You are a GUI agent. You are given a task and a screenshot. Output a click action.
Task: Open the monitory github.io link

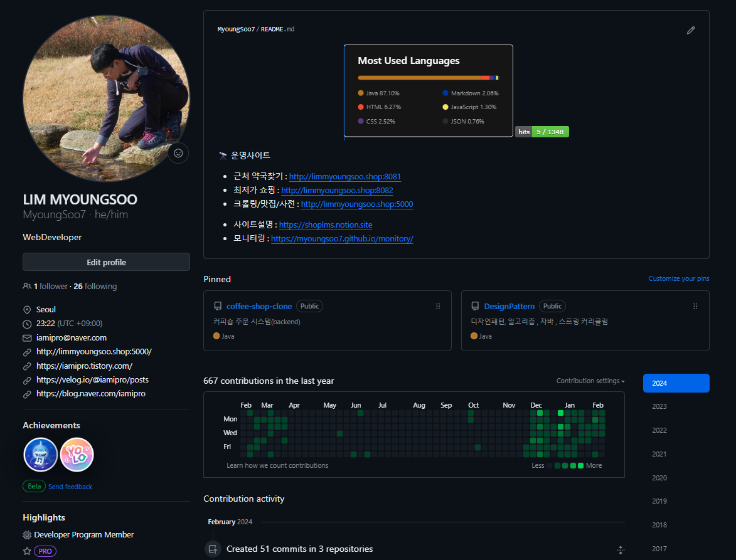(342, 239)
